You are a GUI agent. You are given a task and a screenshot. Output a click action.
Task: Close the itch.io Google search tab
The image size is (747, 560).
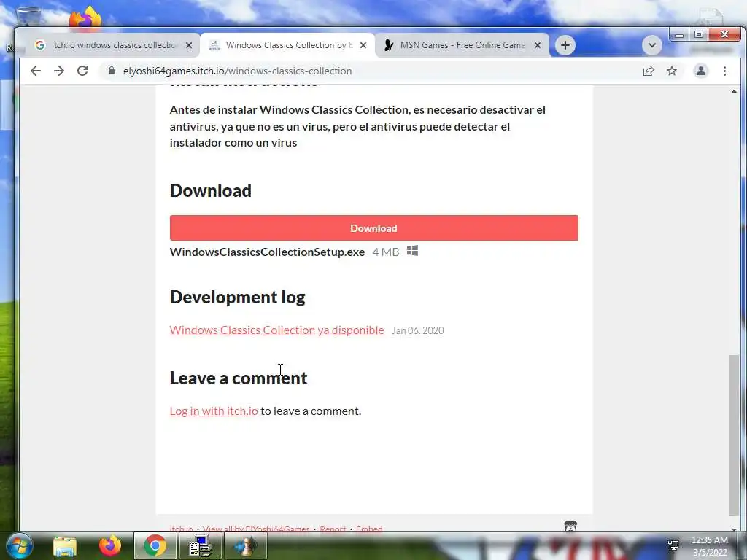[189, 45]
